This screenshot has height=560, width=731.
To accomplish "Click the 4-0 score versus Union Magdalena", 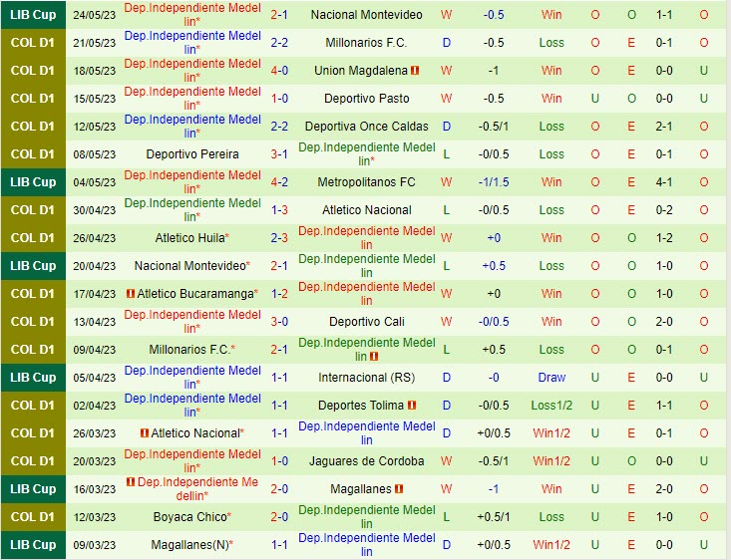I will [x=279, y=71].
